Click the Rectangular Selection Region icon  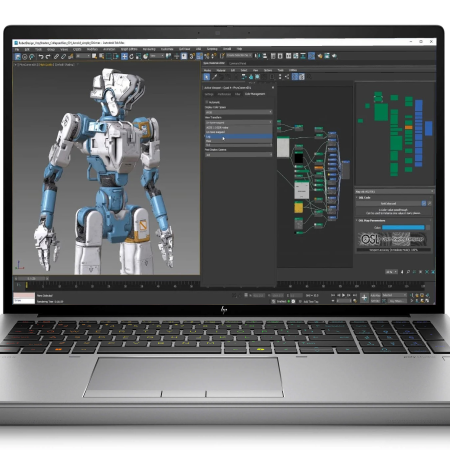pos(109,56)
